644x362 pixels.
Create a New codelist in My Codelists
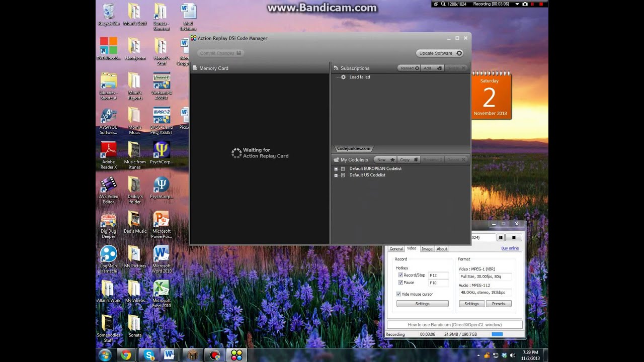[385, 159]
